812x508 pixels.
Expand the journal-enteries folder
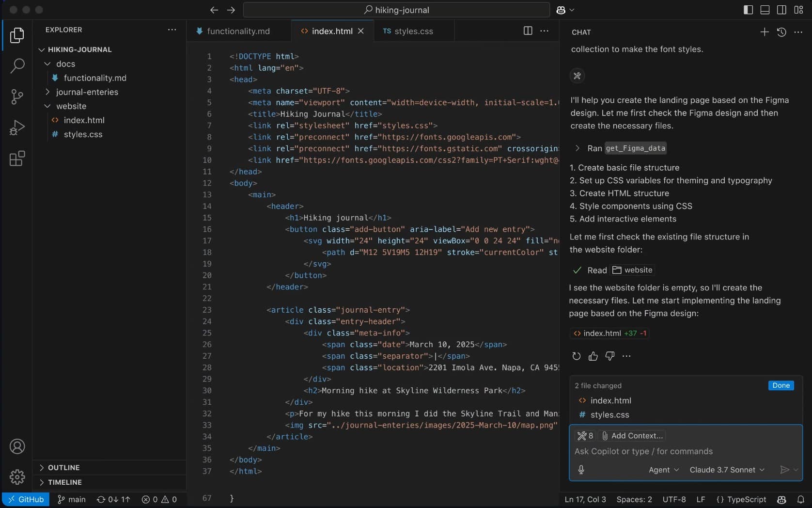click(x=87, y=92)
